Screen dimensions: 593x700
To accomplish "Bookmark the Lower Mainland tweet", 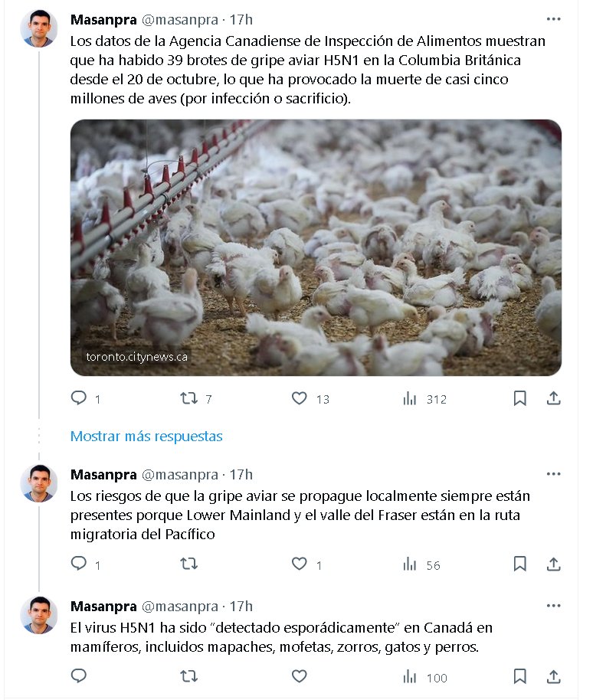I will pos(519,564).
